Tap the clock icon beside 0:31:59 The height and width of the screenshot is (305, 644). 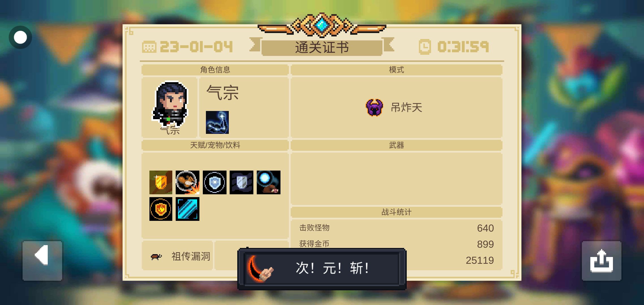point(425,47)
